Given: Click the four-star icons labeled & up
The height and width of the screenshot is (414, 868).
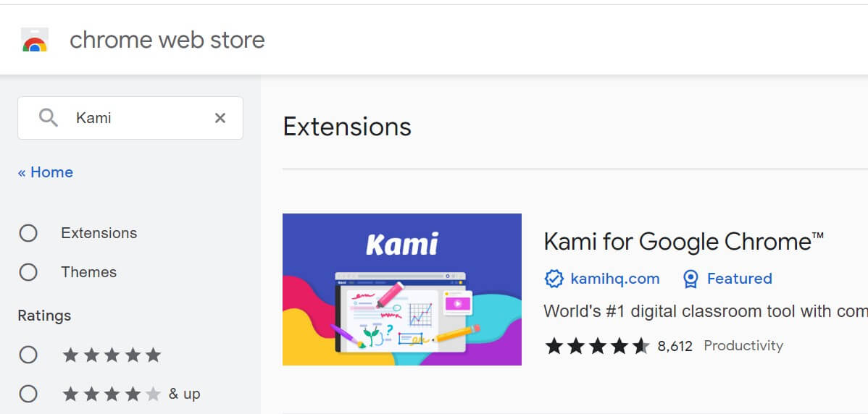Looking at the screenshot, I should point(112,394).
